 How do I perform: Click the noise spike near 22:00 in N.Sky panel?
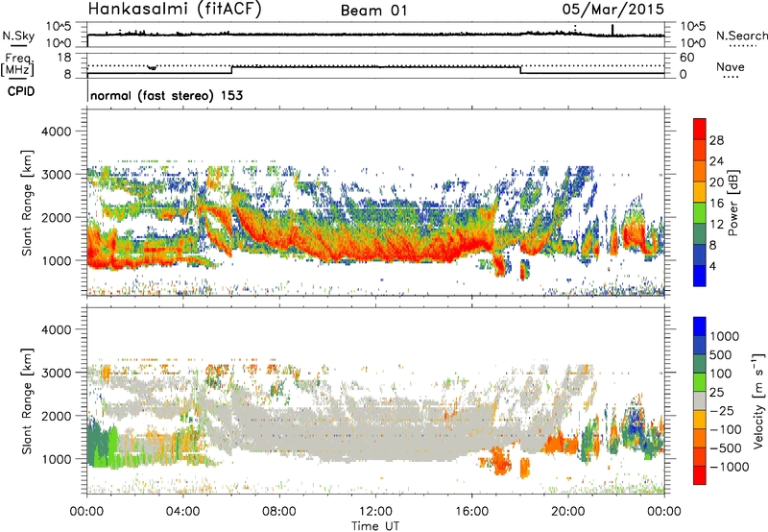(612, 30)
